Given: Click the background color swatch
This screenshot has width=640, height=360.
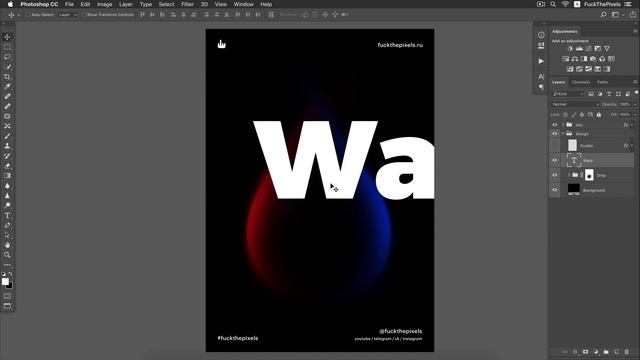Looking at the screenshot, I should [10, 286].
